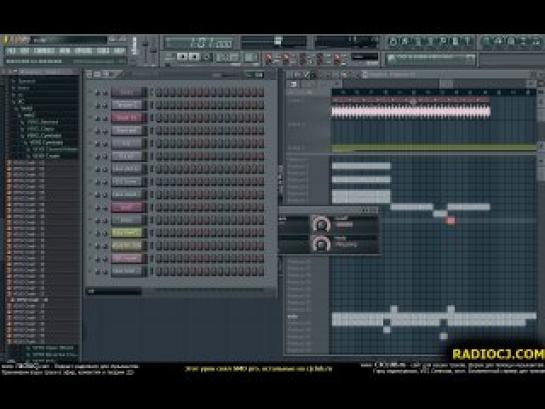Click the top channel's volume knob
The width and height of the screenshot is (545, 409).
pos(105,92)
